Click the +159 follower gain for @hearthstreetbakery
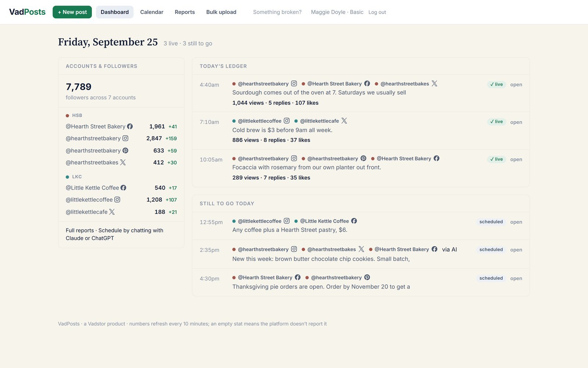Screen dimensions: 588x368 point(171,138)
